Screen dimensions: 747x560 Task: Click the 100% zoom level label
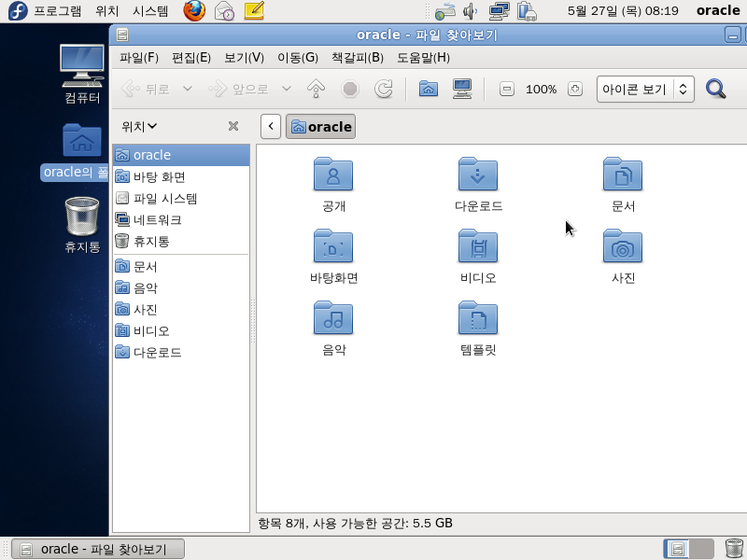[541, 89]
